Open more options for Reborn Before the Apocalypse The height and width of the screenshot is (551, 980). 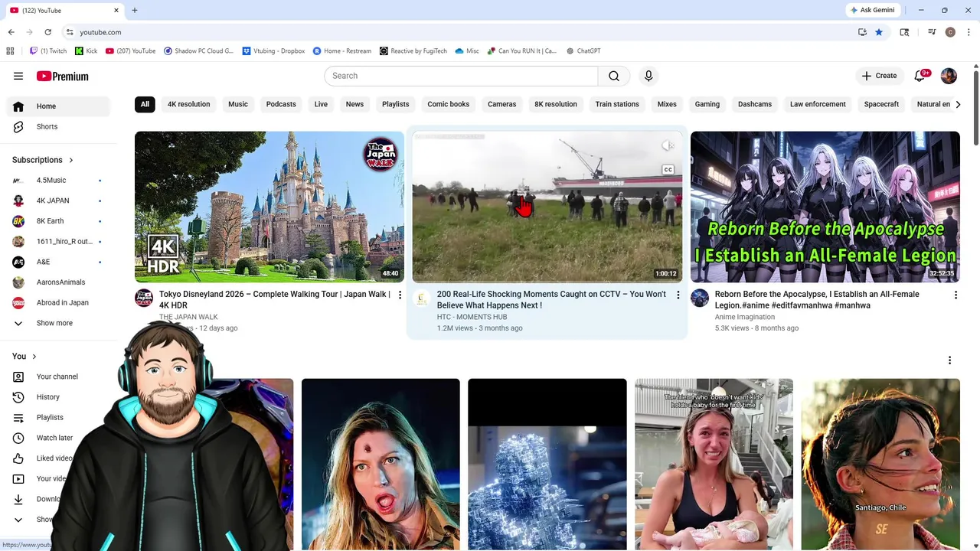pos(955,295)
